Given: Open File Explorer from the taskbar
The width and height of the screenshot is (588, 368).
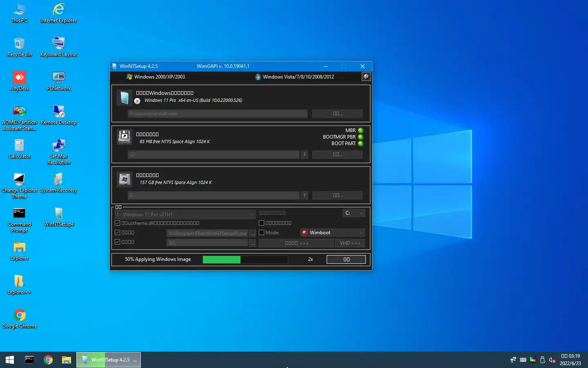Looking at the screenshot, I should 67,360.
